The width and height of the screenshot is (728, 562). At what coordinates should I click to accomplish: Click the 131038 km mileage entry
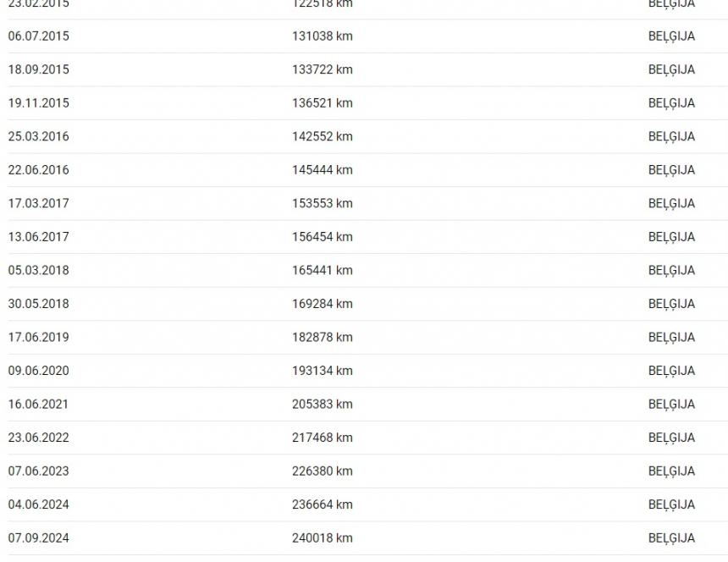(323, 36)
